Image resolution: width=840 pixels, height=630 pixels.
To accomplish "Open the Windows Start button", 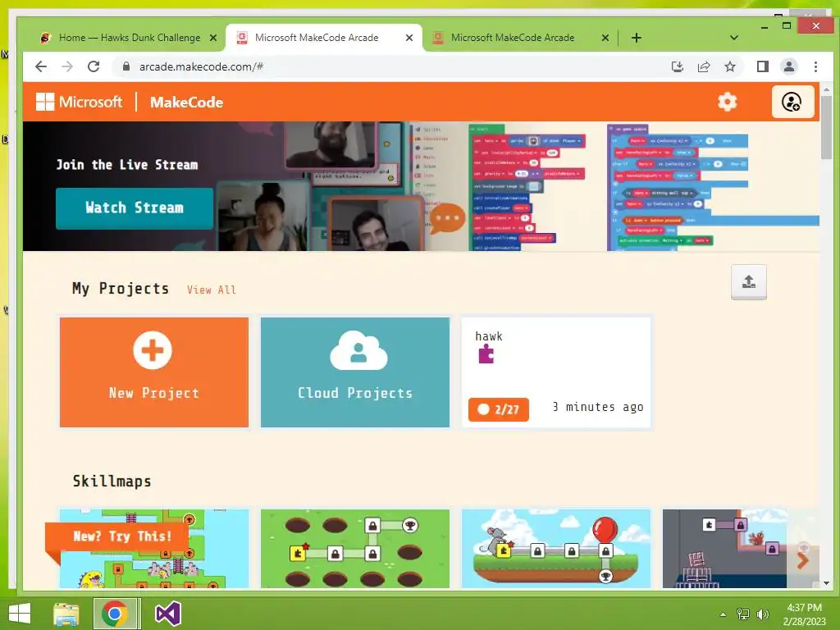I will tap(20, 614).
